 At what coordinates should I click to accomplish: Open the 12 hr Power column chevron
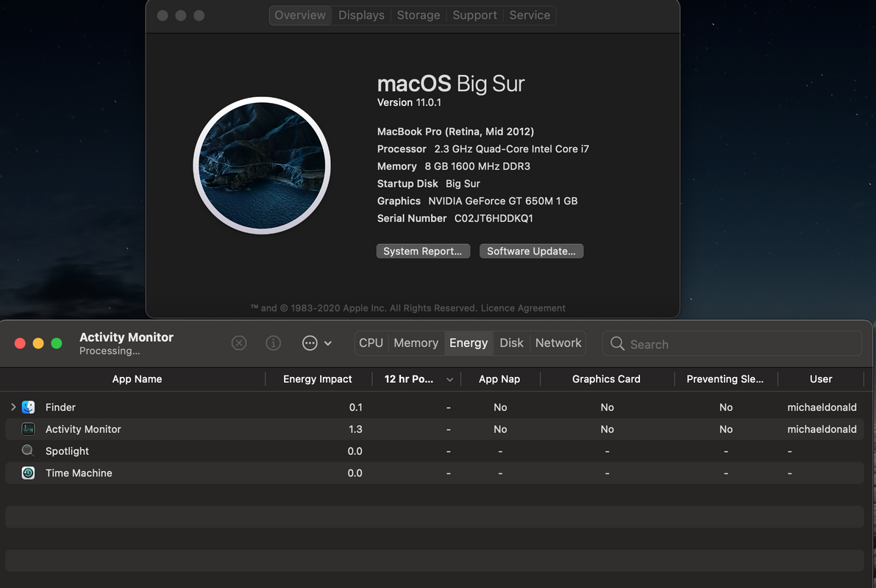coord(449,380)
